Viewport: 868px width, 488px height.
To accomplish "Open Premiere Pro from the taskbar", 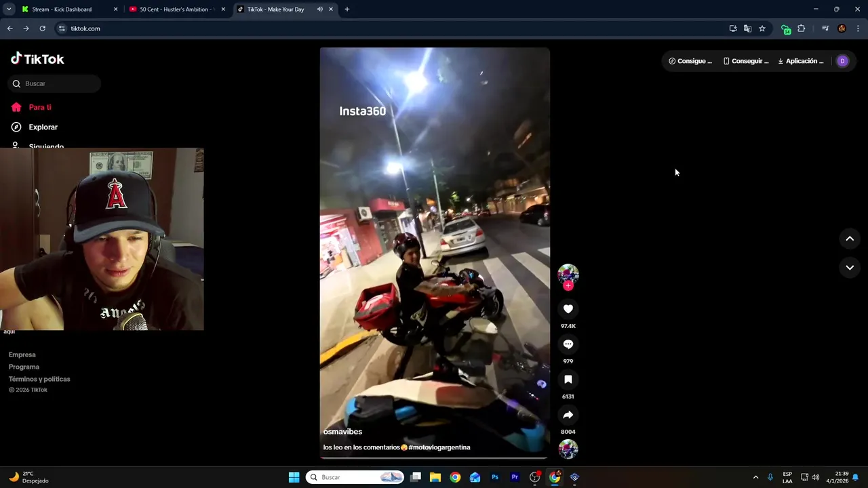I will point(515,477).
